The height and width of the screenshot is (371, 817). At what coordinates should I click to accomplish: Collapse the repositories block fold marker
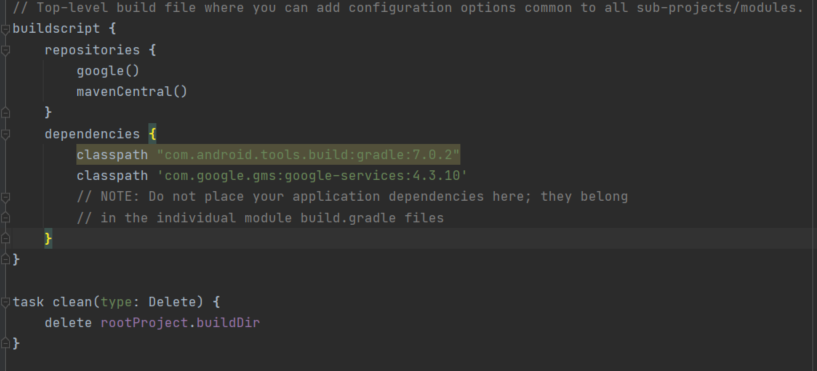coord(5,51)
